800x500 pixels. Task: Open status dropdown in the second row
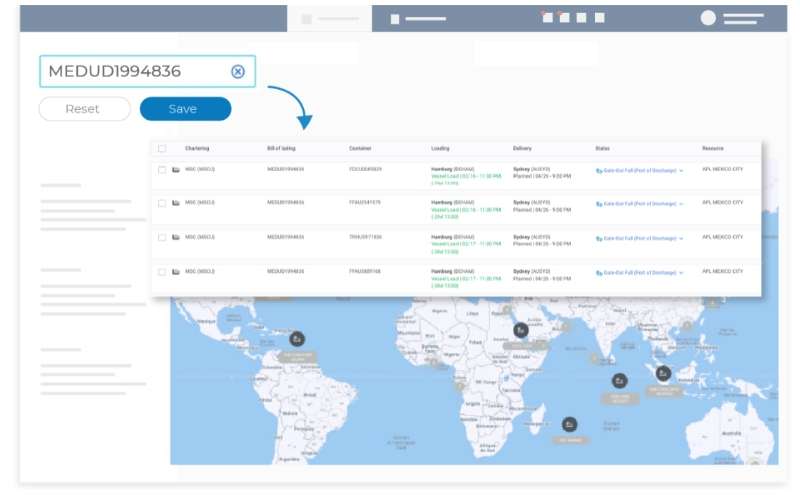click(x=681, y=204)
